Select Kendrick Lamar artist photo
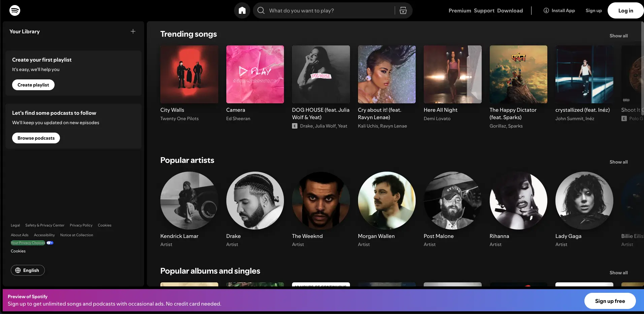Image resolution: width=644 pixels, height=314 pixels. [189, 201]
